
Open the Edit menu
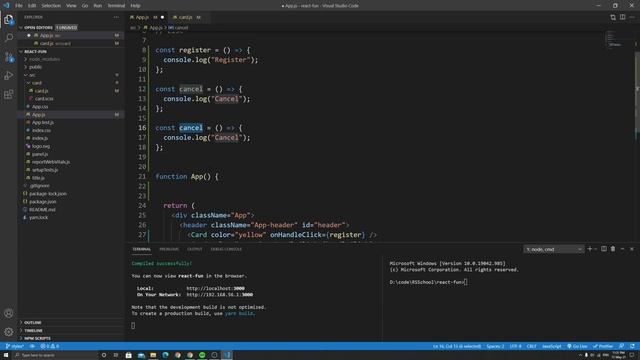[32, 6]
